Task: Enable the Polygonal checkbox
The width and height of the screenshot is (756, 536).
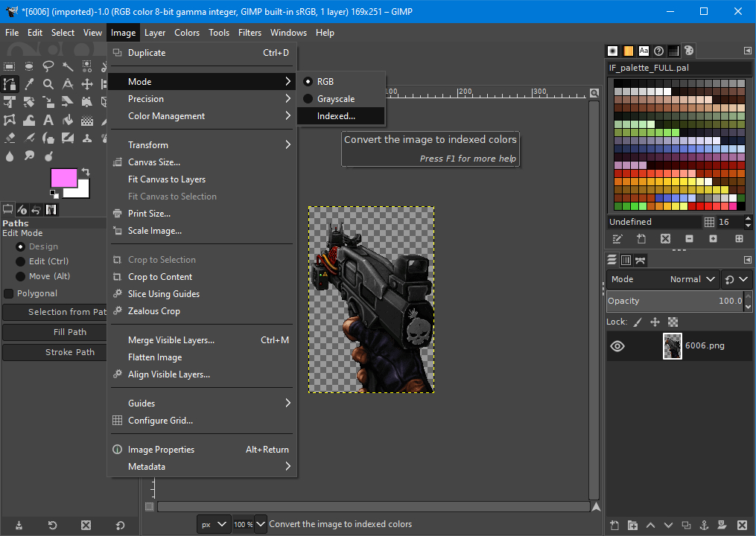Action: 9,293
